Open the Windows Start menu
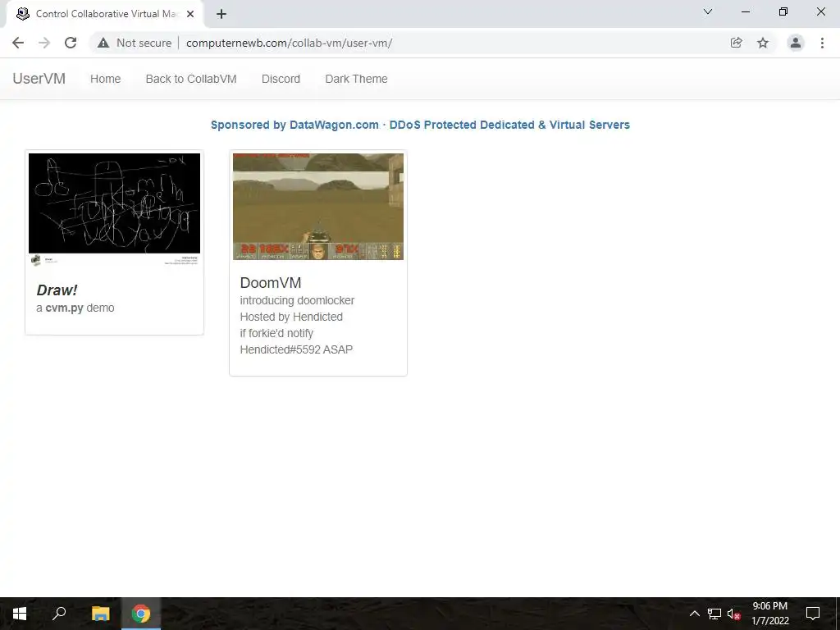Image resolution: width=840 pixels, height=630 pixels. pos(20,614)
